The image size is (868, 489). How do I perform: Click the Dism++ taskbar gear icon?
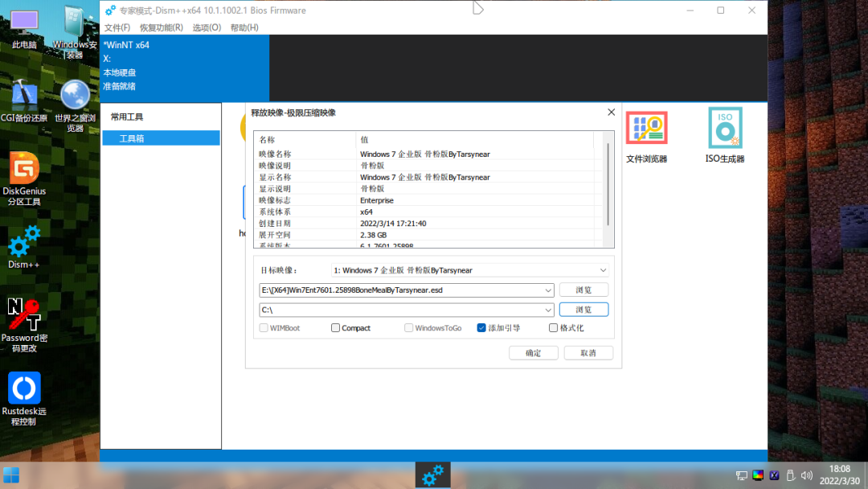click(433, 475)
